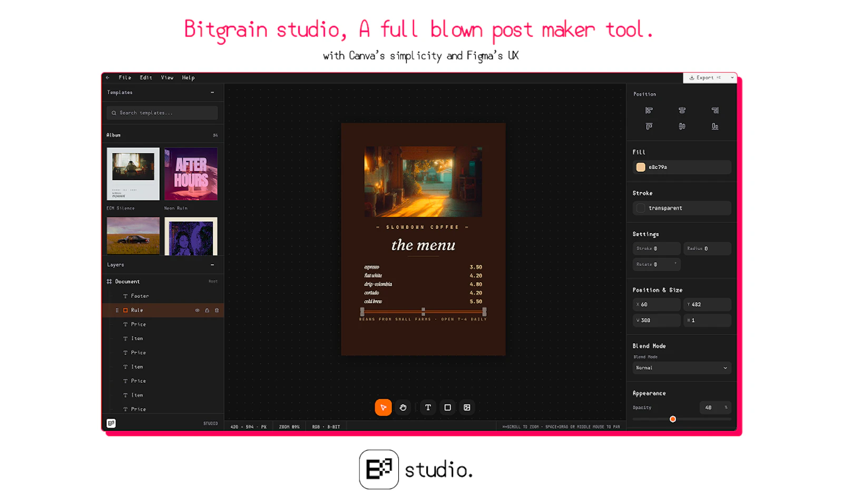Align selection to horizontal center
Image resolution: width=843 pixels, height=504 pixels.
682,110
